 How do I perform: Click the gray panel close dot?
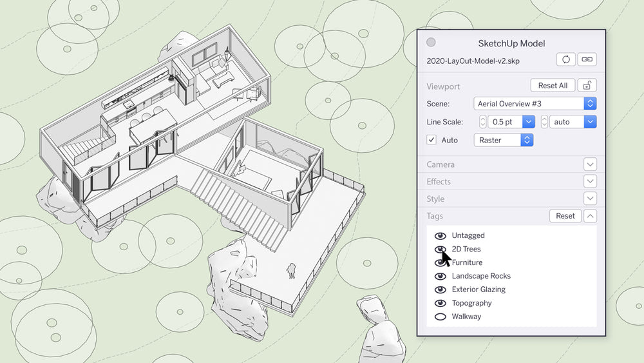pyautogui.click(x=431, y=43)
